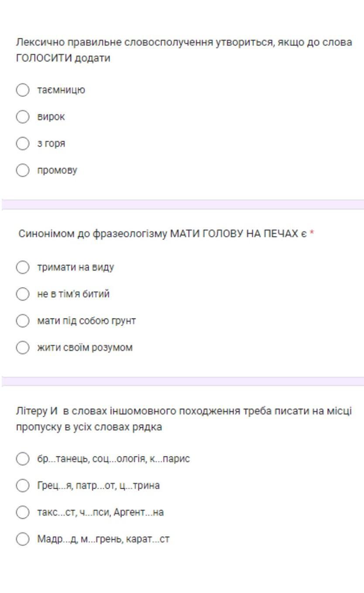Select the 'таємницю' radio option
This screenshot has height=593, width=364.
click(x=22, y=90)
